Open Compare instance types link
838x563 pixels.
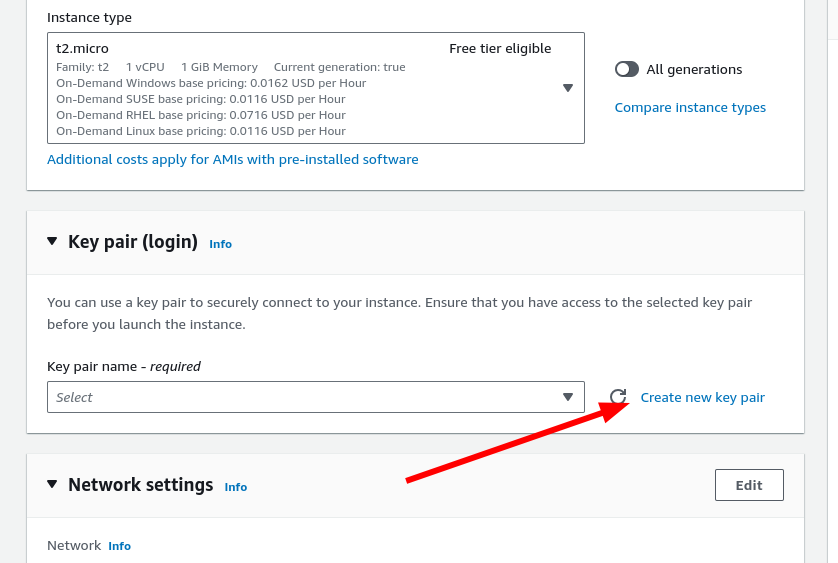[690, 107]
